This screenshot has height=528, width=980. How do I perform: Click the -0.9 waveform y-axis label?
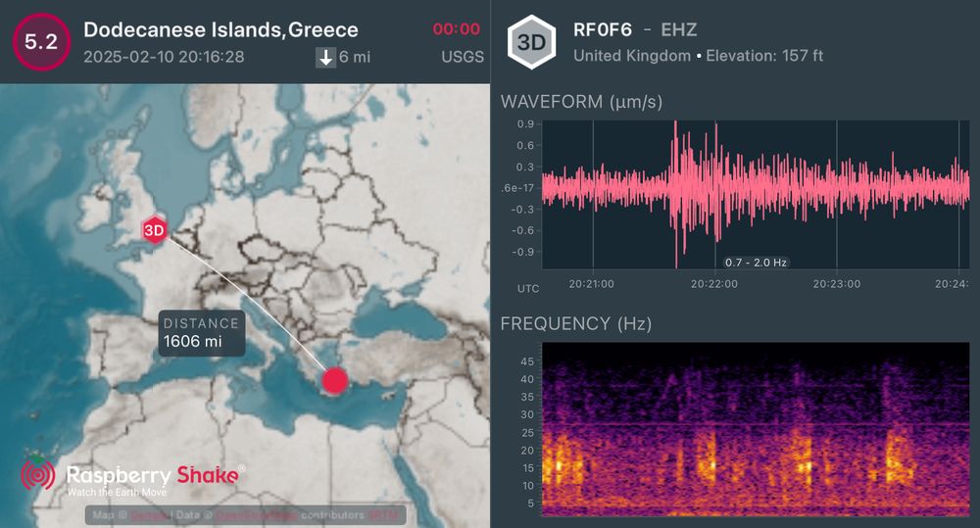523,252
